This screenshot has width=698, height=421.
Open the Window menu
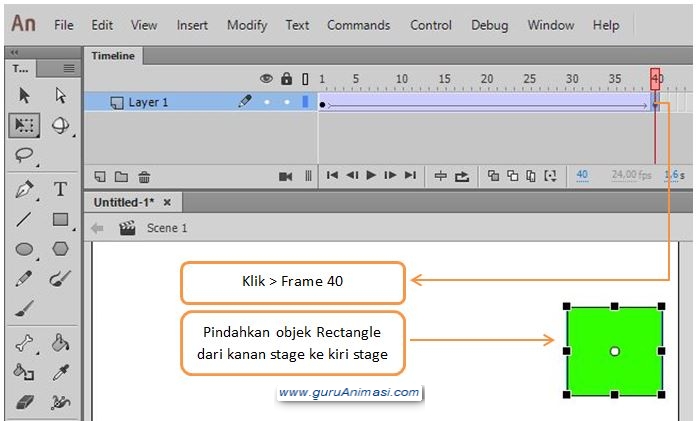[551, 25]
